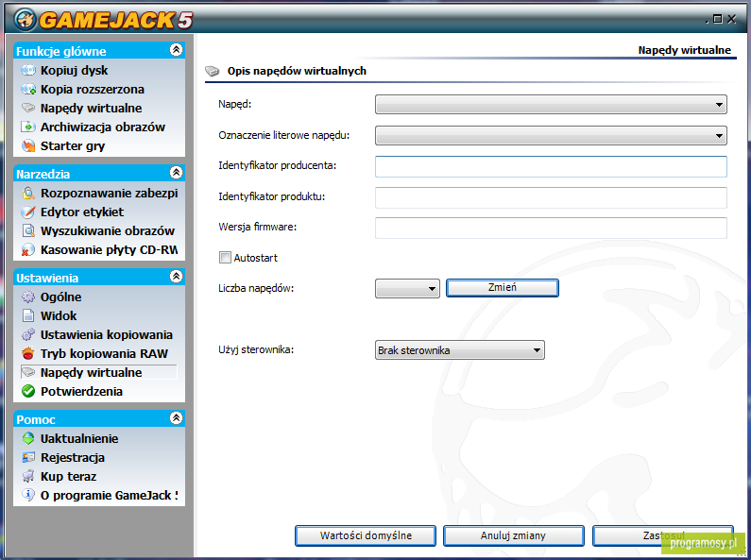
Task: Click the O programie GameJack info icon
Action: 28,496
